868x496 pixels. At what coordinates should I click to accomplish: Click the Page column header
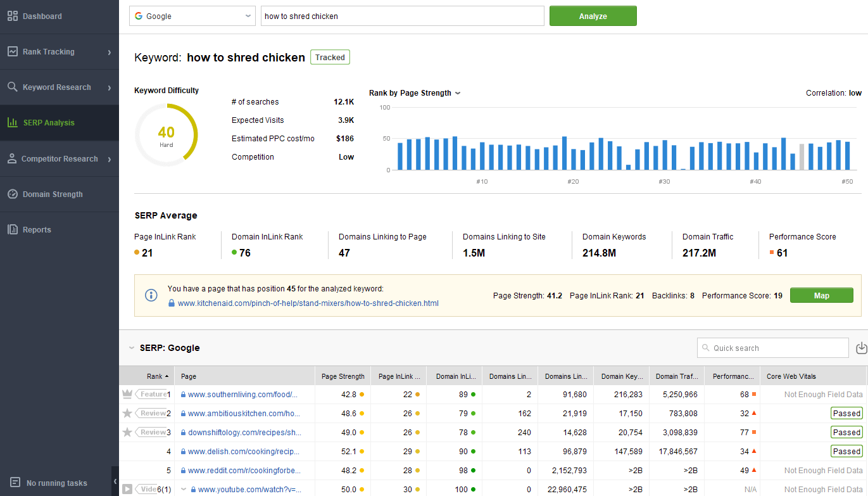[x=244, y=376]
